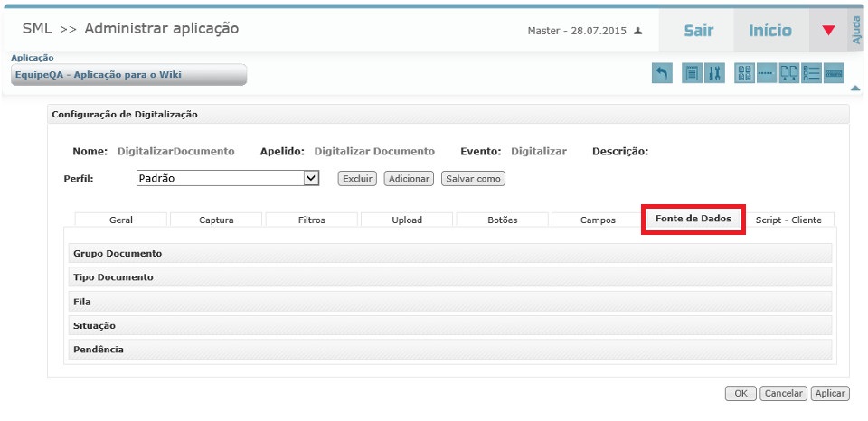Click the back arrow toolbar icon
This screenshot has height=421, width=868.
662,74
